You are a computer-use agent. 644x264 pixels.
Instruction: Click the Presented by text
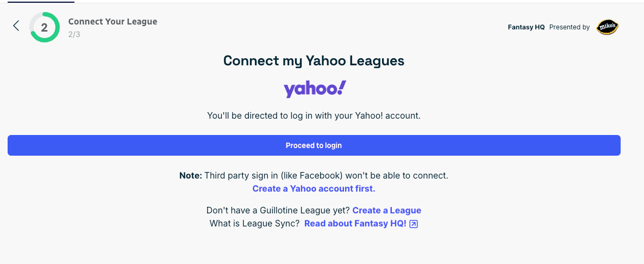coord(569,27)
